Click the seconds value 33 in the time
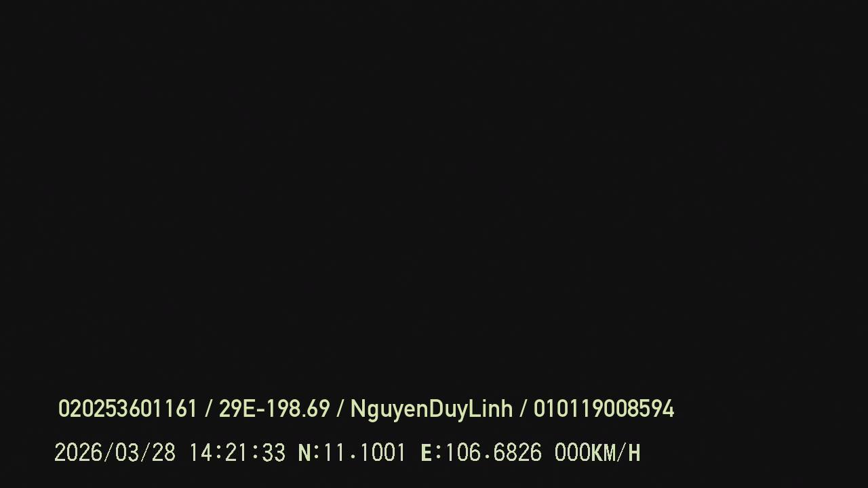This screenshot has width=868, height=488. pos(273,453)
